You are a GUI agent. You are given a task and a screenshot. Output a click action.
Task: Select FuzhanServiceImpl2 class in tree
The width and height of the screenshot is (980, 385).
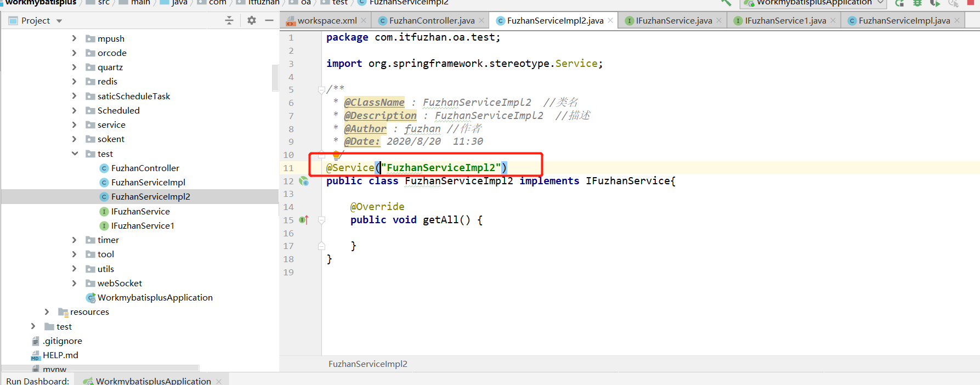[x=150, y=196]
